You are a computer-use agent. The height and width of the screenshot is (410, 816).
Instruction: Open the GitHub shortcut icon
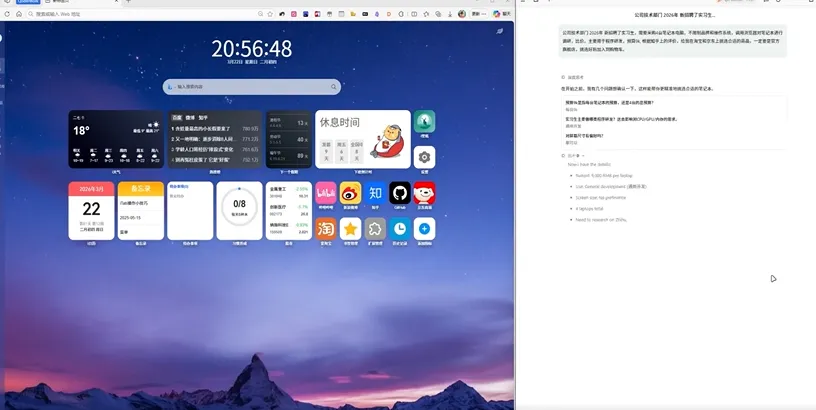coord(400,193)
